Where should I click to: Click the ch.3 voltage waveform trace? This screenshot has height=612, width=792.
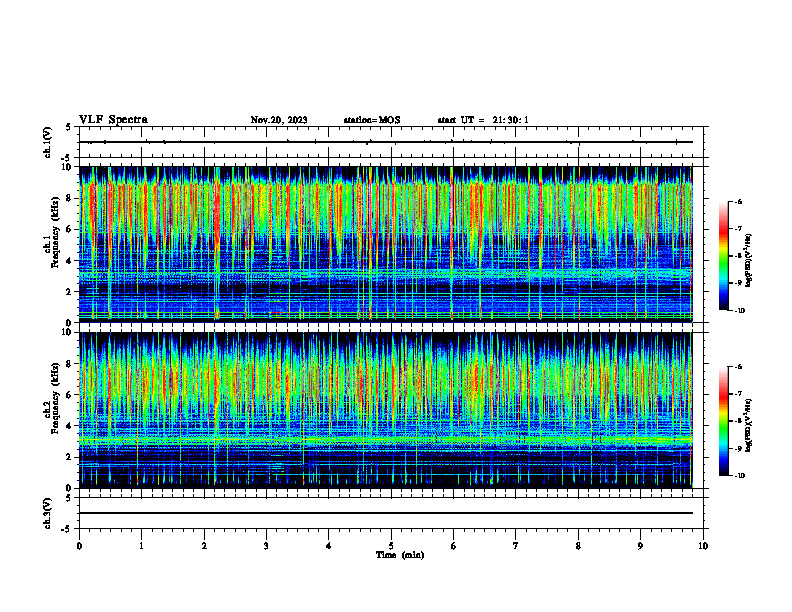pyautogui.click(x=386, y=513)
